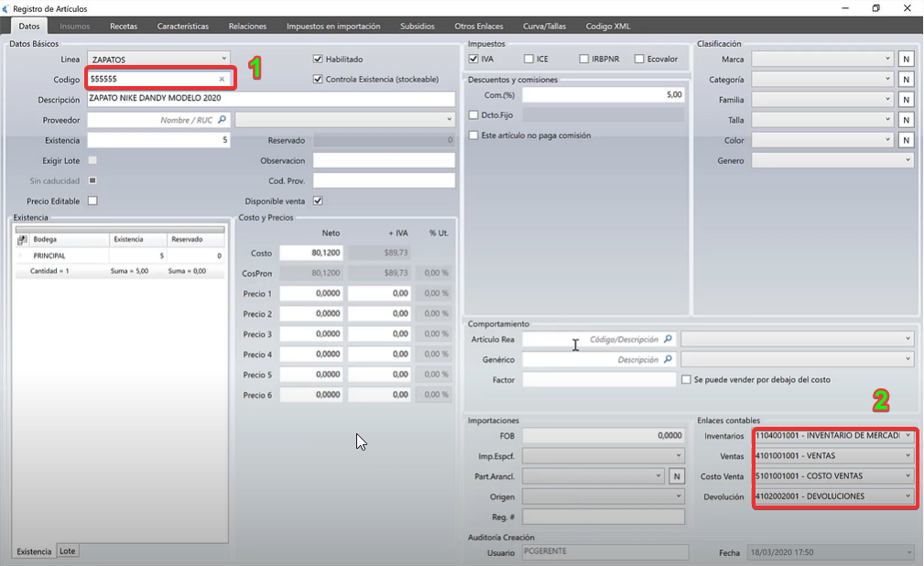Click the Observacion input field

pos(384,160)
